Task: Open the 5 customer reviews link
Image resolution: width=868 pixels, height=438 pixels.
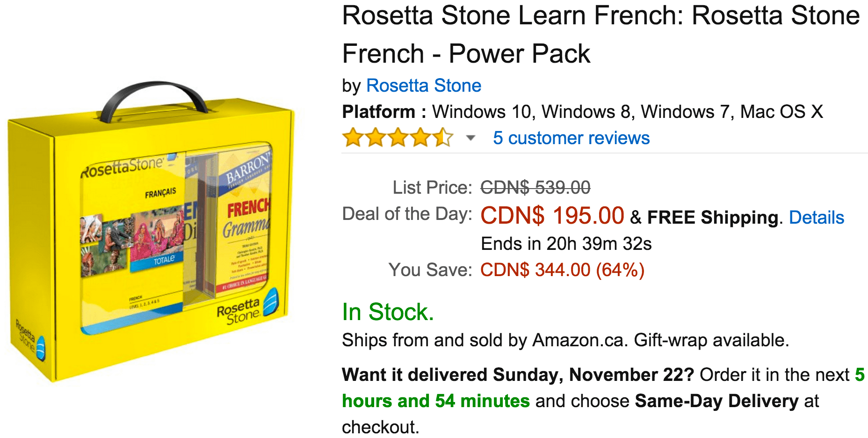Action: point(571,138)
